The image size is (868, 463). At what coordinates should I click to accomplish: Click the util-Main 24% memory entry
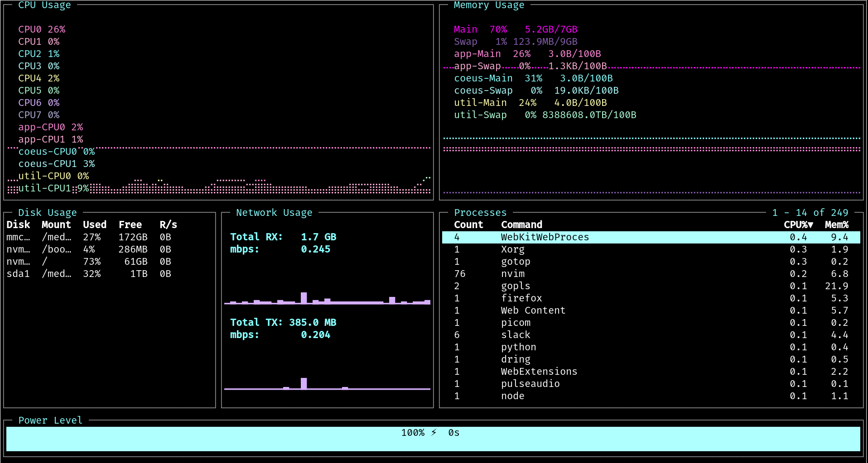(530, 103)
